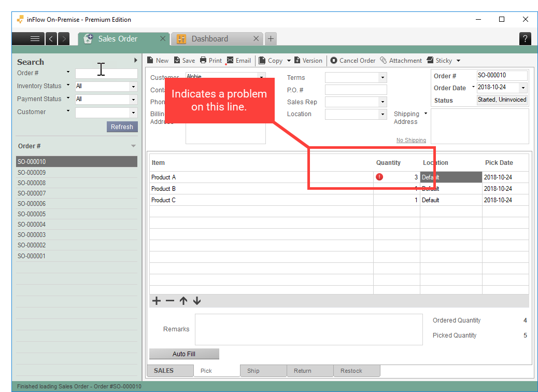The width and height of the screenshot is (538, 392).
Task: Open the Location dropdown in order header
Action: (383, 114)
